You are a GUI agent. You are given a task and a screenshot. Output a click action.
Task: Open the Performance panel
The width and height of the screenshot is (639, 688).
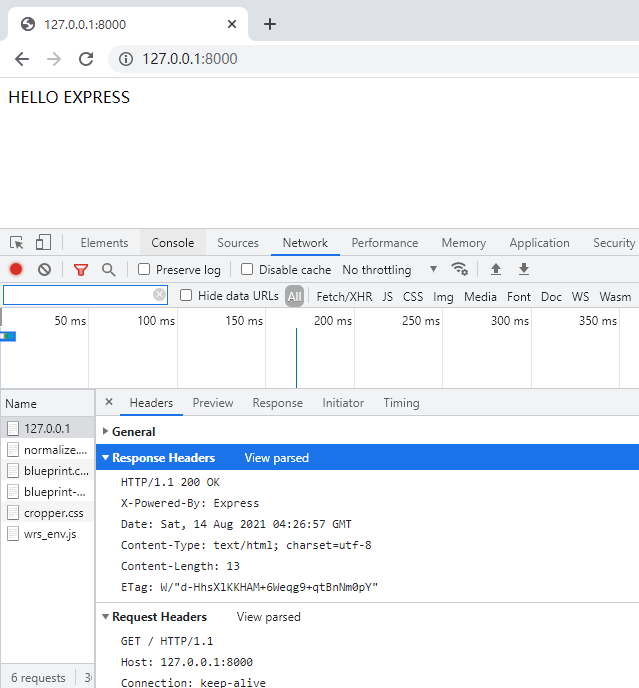(384, 243)
